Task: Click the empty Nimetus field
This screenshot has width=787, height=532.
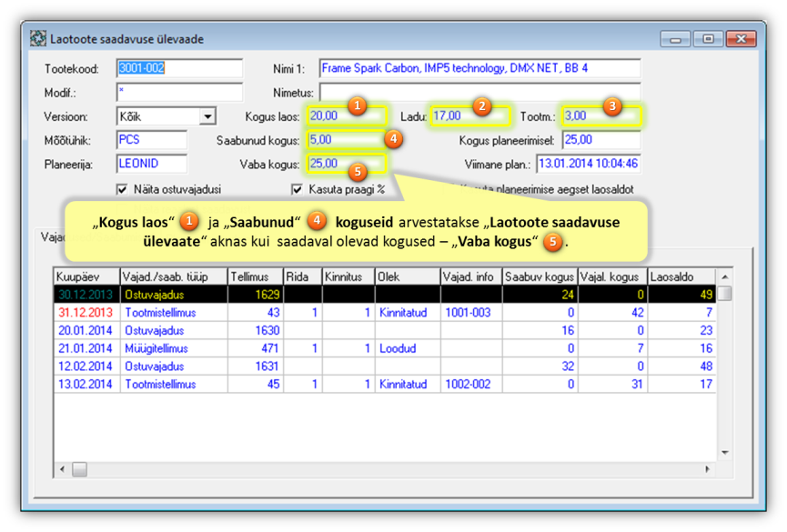Action: (x=479, y=93)
